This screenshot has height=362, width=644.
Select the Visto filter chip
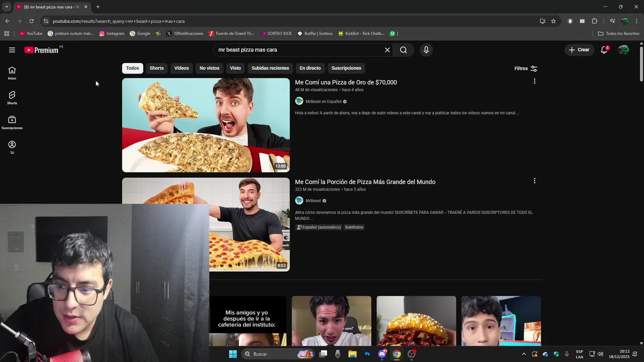tap(235, 68)
